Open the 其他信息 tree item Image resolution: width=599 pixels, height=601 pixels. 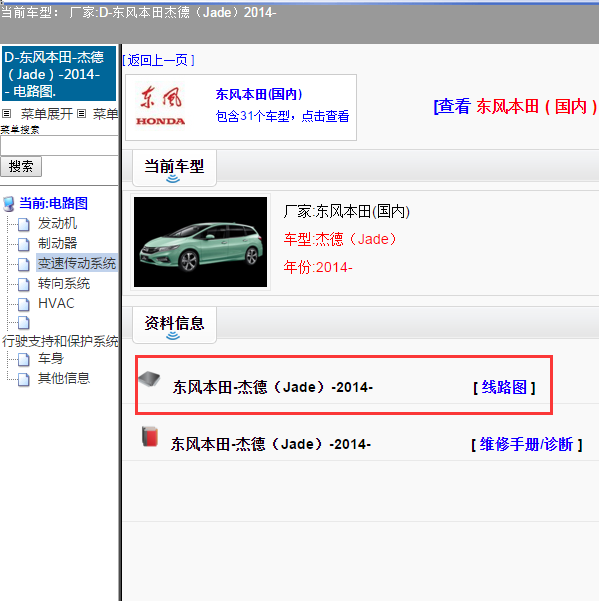(x=64, y=378)
